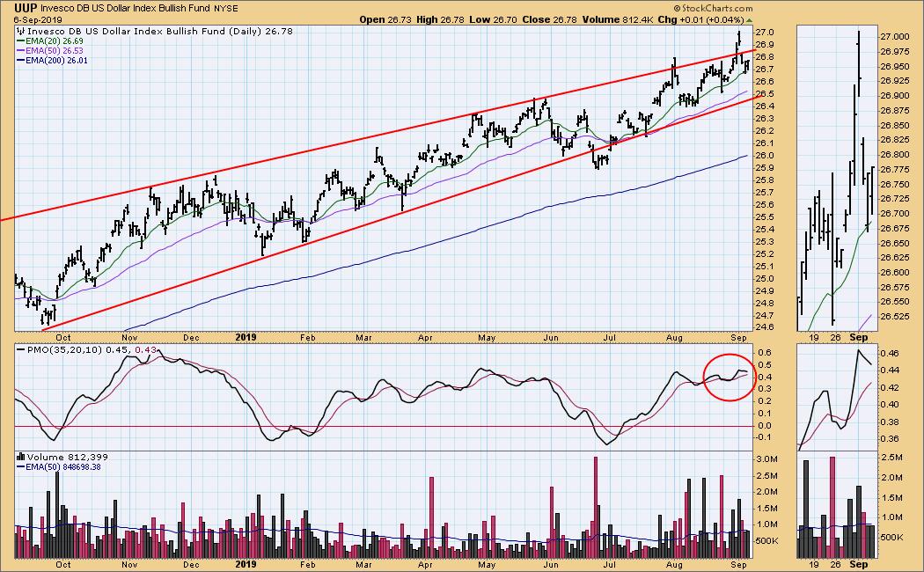Click the volume-bars icon before Volume 812,399

point(21,457)
